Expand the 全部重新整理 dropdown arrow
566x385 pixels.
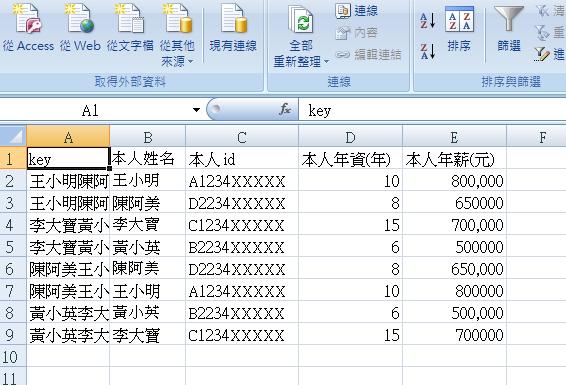[326, 62]
